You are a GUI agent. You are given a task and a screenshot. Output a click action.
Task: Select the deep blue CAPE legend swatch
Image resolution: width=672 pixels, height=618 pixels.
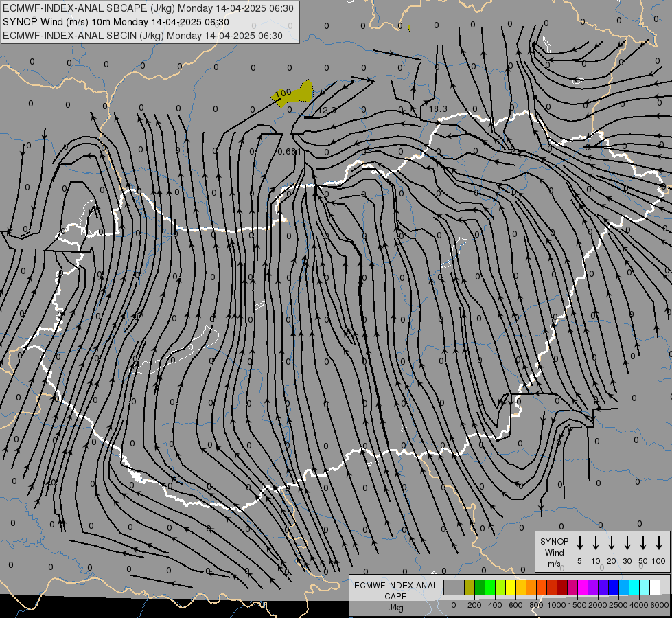pyautogui.click(x=613, y=588)
